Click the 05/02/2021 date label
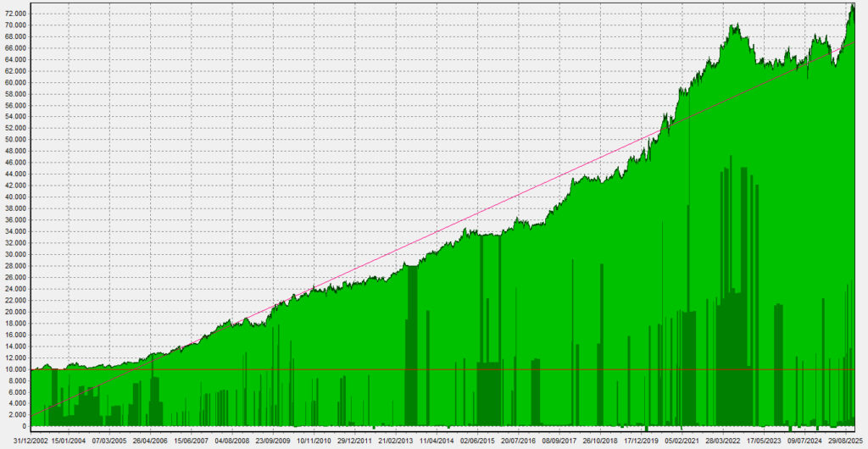The width and height of the screenshot is (868, 449). click(682, 441)
